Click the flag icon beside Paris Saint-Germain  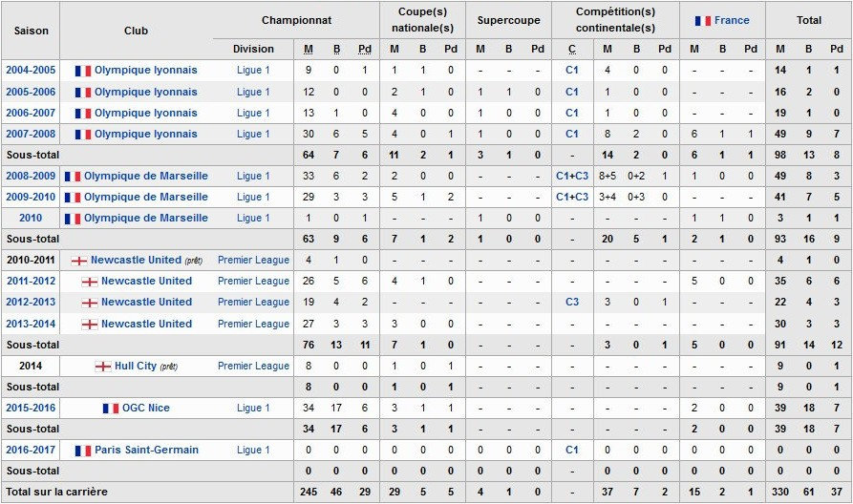pos(83,450)
